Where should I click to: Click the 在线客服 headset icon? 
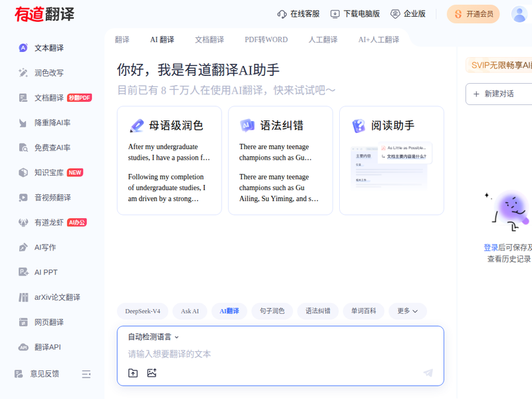coord(282,14)
